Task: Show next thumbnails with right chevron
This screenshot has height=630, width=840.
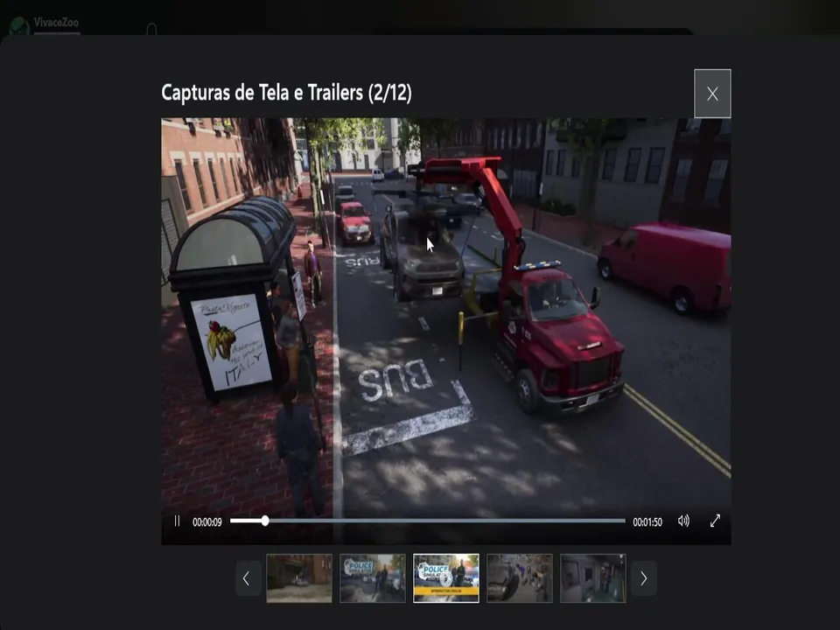Action: click(x=644, y=578)
